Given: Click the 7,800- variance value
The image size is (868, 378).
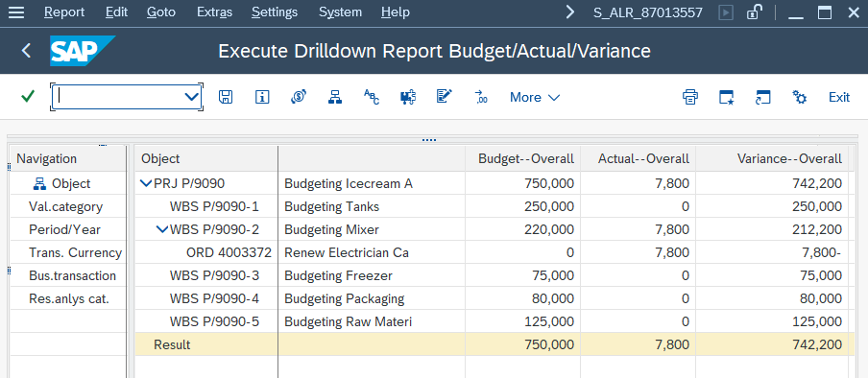Looking at the screenshot, I should tap(821, 253).
